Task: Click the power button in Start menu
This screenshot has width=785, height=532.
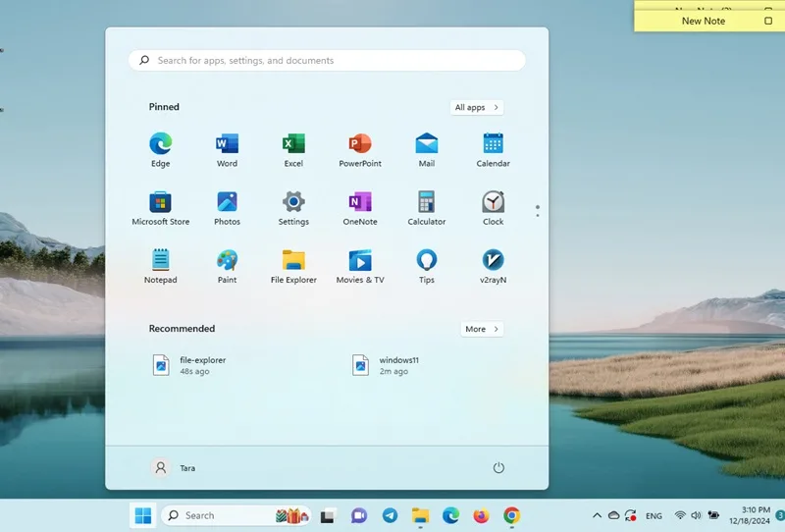Action: click(x=498, y=468)
